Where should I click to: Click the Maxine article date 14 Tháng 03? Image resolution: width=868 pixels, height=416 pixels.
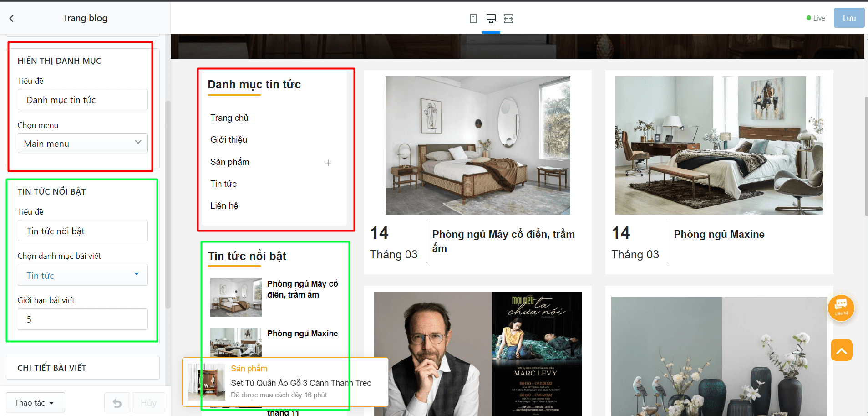pyautogui.click(x=635, y=242)
